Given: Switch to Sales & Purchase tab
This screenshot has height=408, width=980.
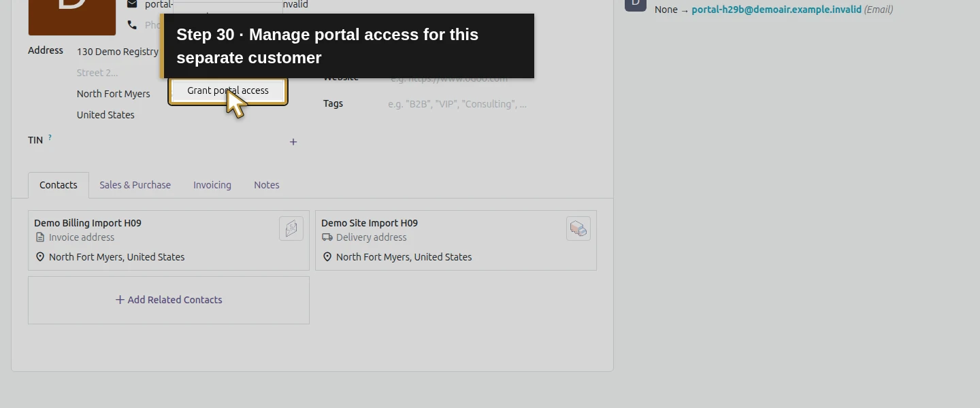Looking at the screenshot, I should pos(135,185).
